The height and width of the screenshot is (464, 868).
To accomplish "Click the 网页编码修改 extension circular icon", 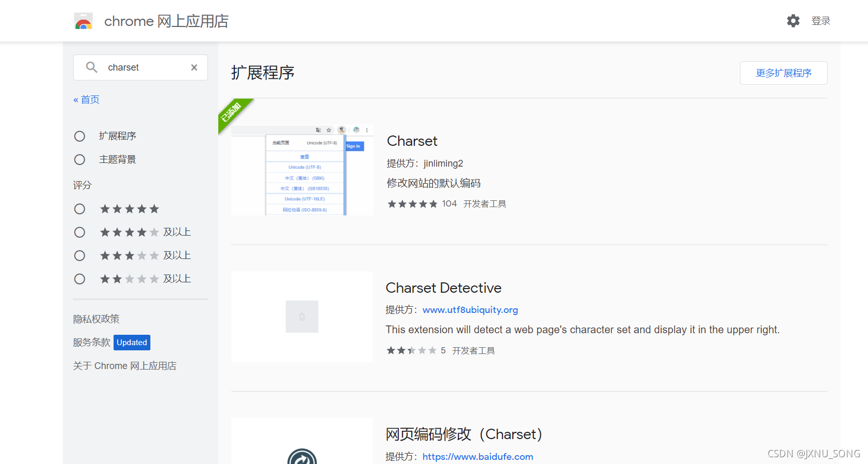I will pyautogui.click(x=302, y=457).
